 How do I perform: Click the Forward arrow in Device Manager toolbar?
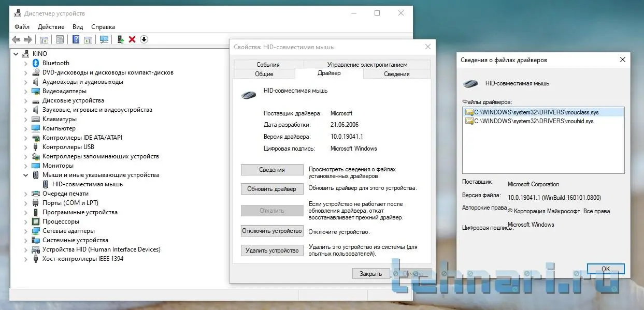(x=28, y=39)
